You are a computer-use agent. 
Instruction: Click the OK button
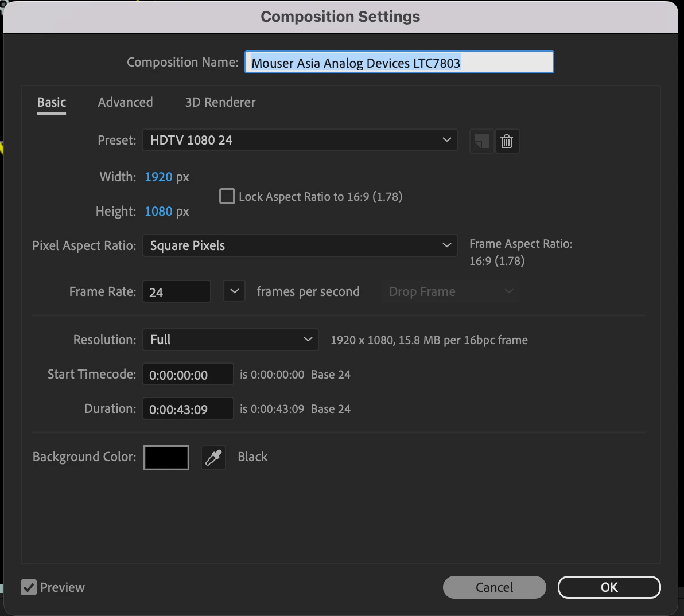coord(609,587)
